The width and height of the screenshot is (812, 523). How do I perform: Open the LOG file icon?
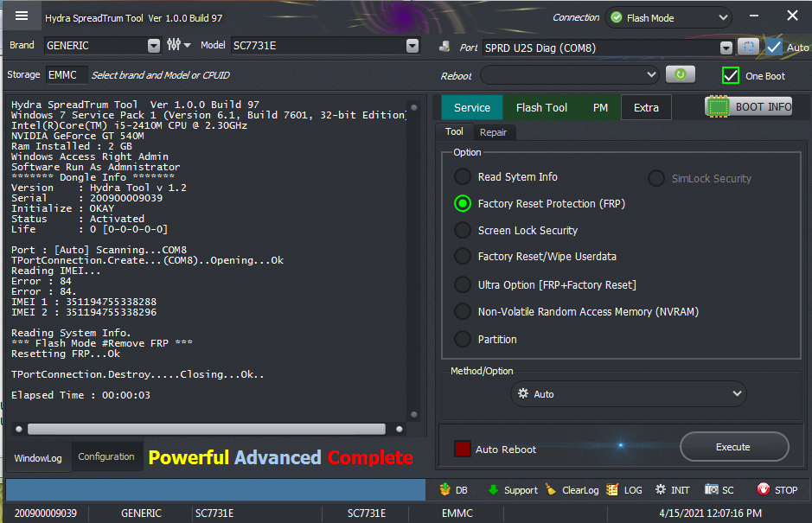tap(612, 489)
